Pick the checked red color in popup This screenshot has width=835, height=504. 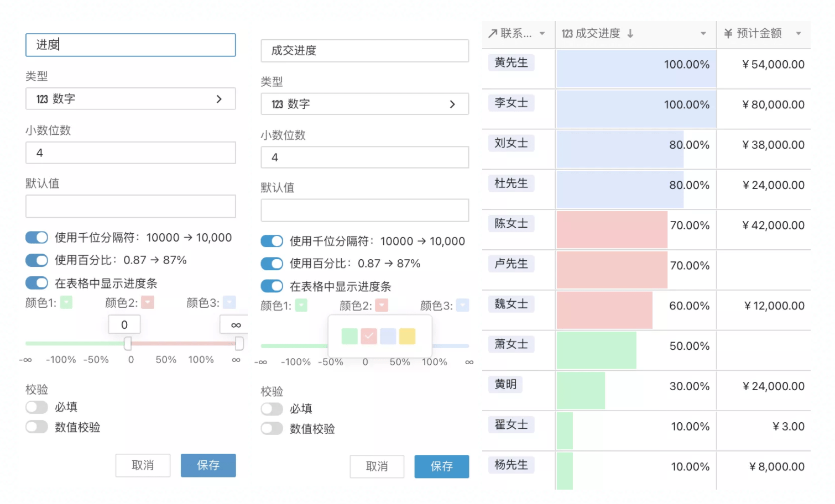point(369,336)
